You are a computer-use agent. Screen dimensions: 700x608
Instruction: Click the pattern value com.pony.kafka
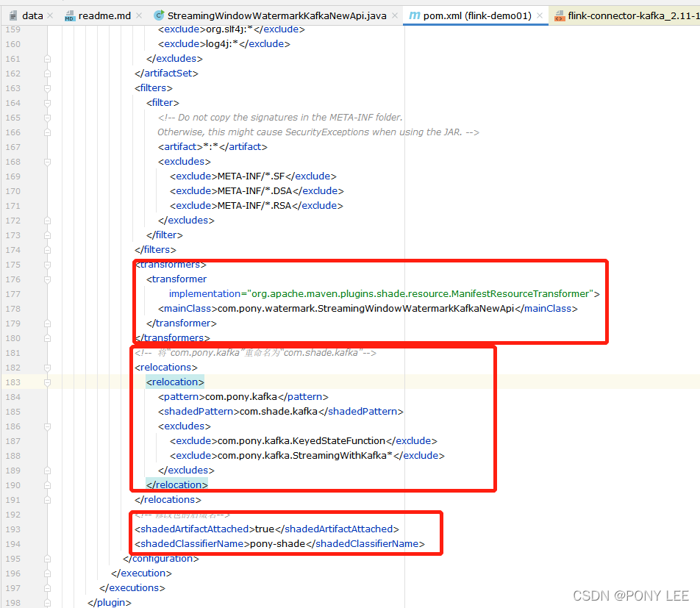241,397
